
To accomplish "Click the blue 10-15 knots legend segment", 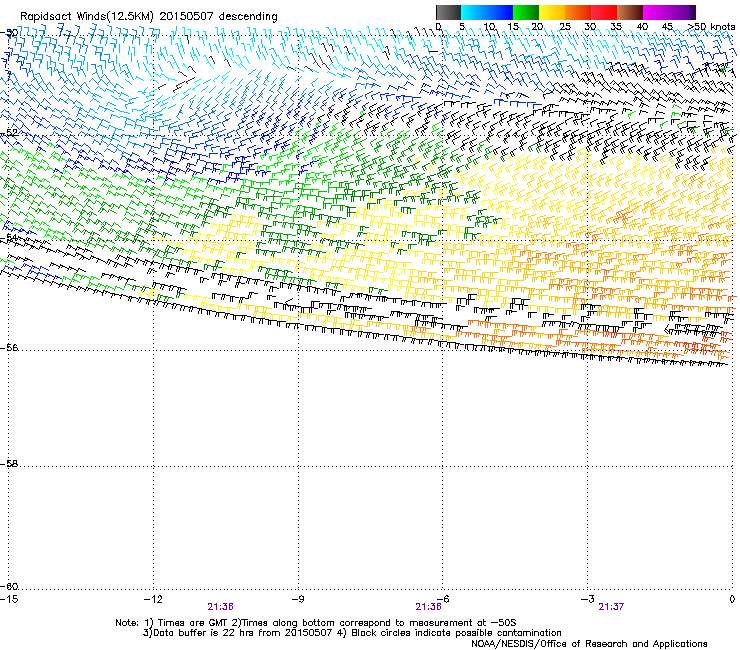I will click(500, 12).
